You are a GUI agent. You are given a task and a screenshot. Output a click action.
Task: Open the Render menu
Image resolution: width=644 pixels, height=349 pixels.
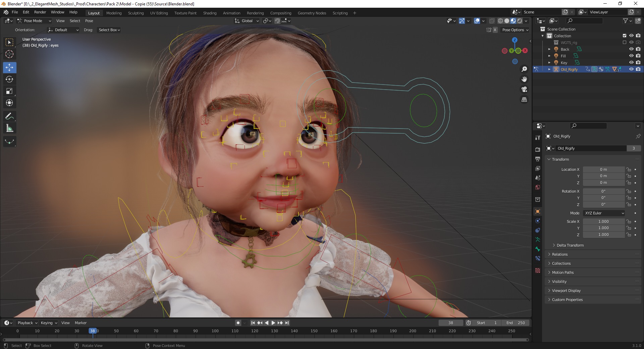click(40, 12)
